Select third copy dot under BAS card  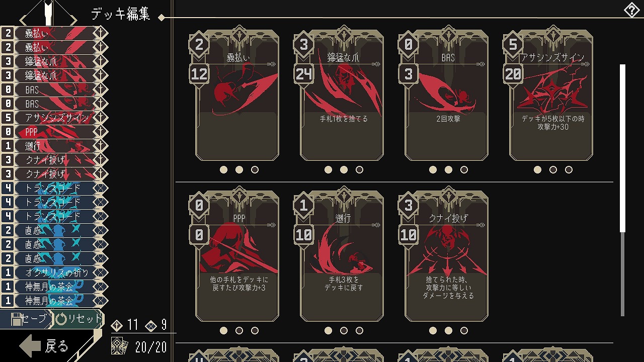[464, 170]
